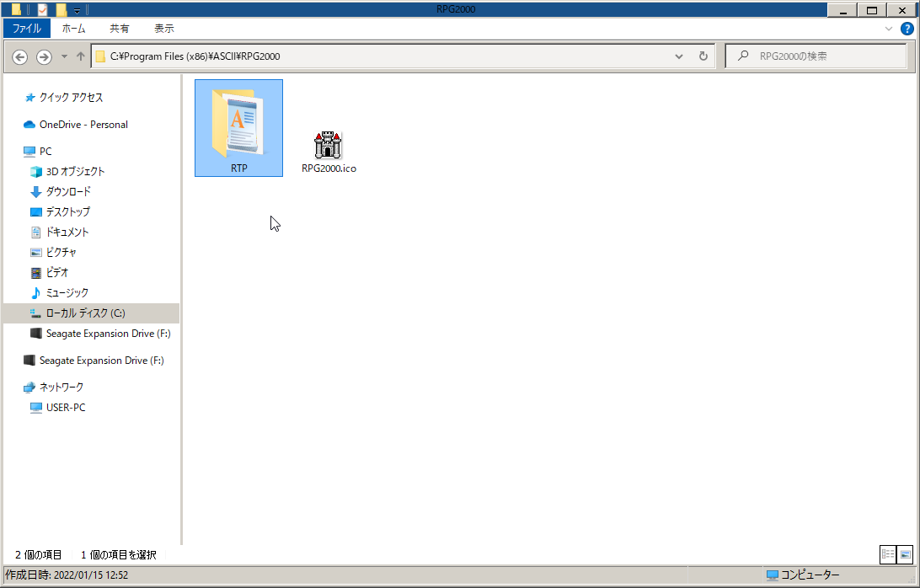Open ピクチャ folder in sidebar
The height and width of the screenshot is (588, 920).
click(x=61, y=253)
